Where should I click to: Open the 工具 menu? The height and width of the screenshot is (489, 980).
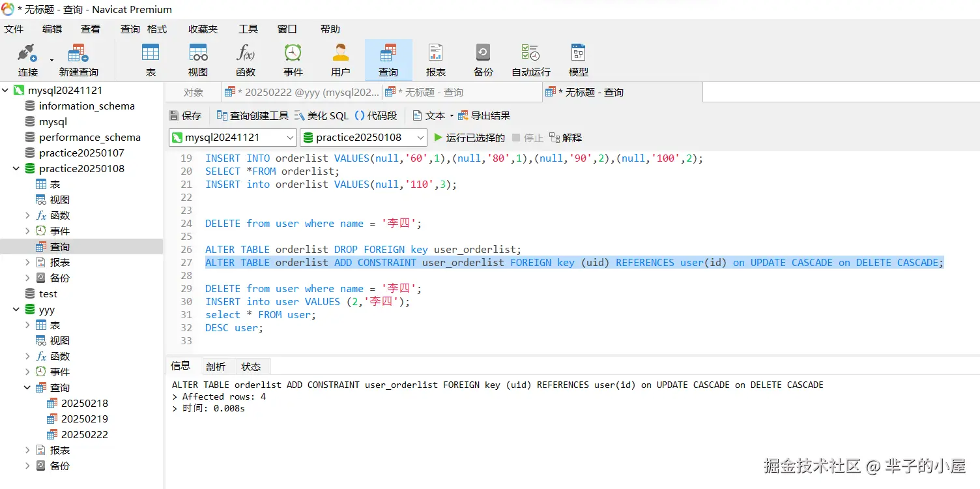point(248,29)
